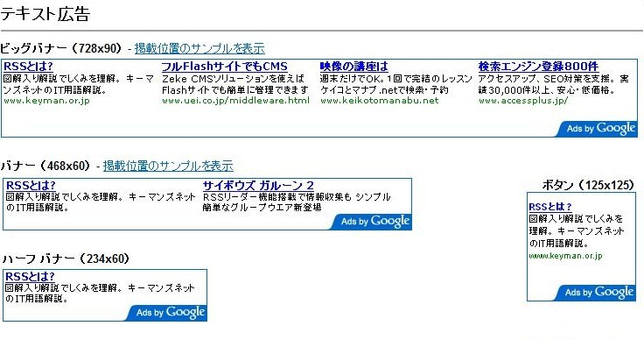Click www.keikotomanabu.net URL
Viewport: 644px width, 340px height.
pos(380,101)
